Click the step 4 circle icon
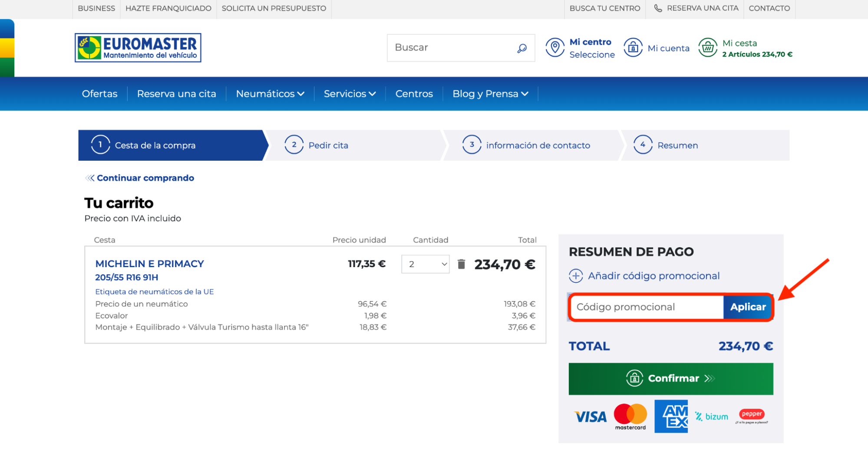The height and width of the screenshot is (460, 868). [x=643, y=145]
